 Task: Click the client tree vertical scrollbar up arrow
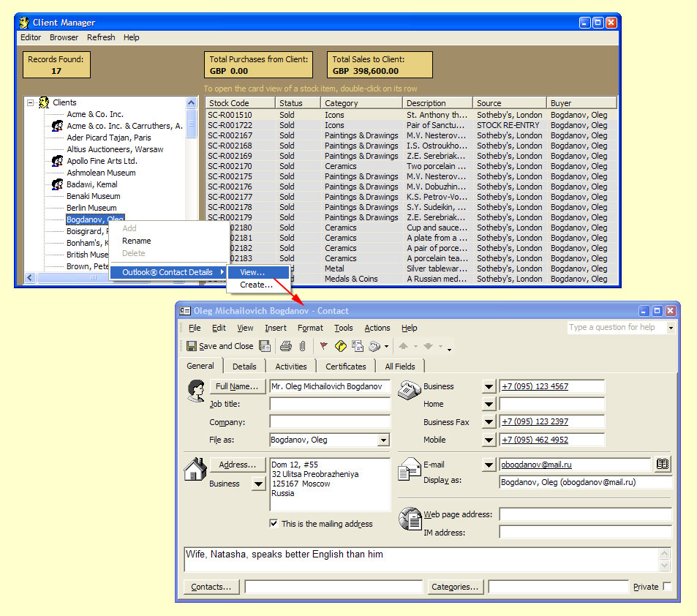191,102
